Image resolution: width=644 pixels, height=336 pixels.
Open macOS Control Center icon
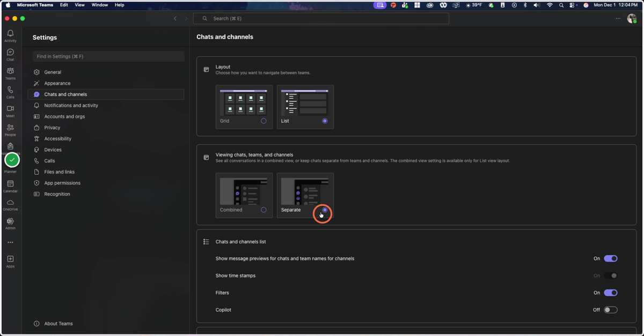pos(573,5)
